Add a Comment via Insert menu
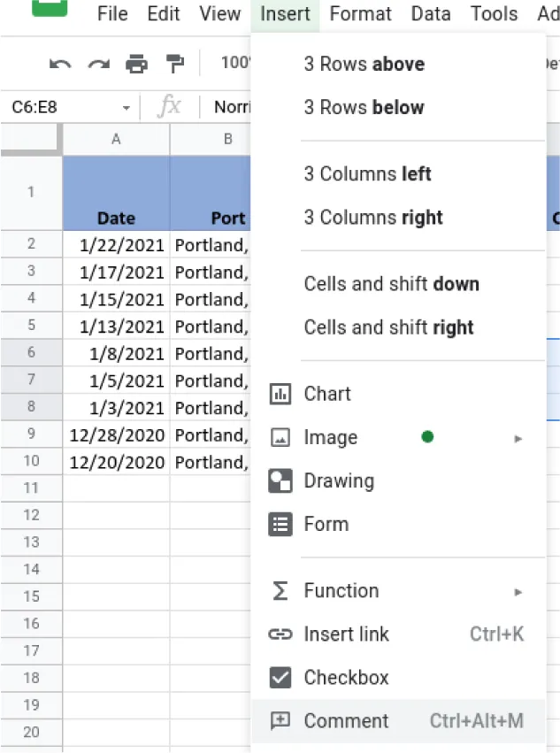 tap(346, 721)
